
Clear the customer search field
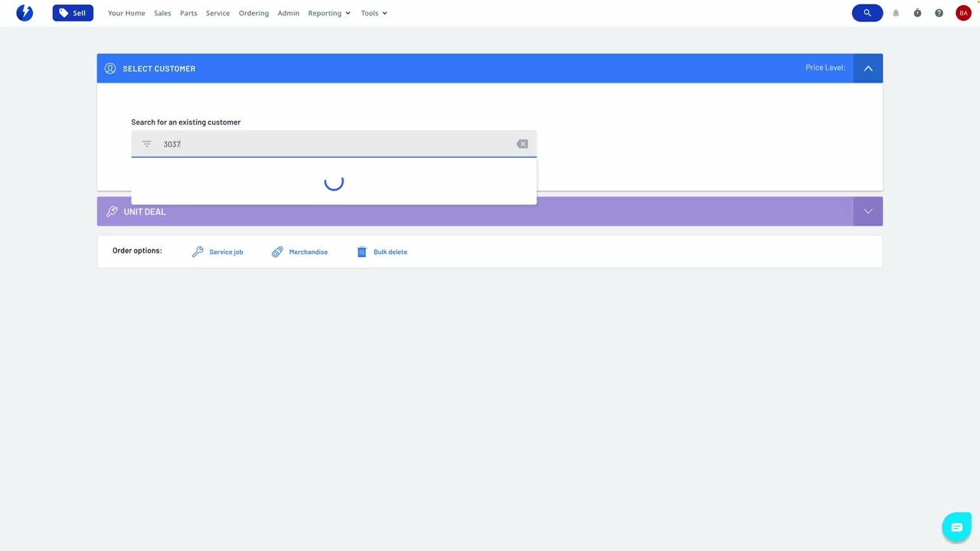tap(522, 144)
